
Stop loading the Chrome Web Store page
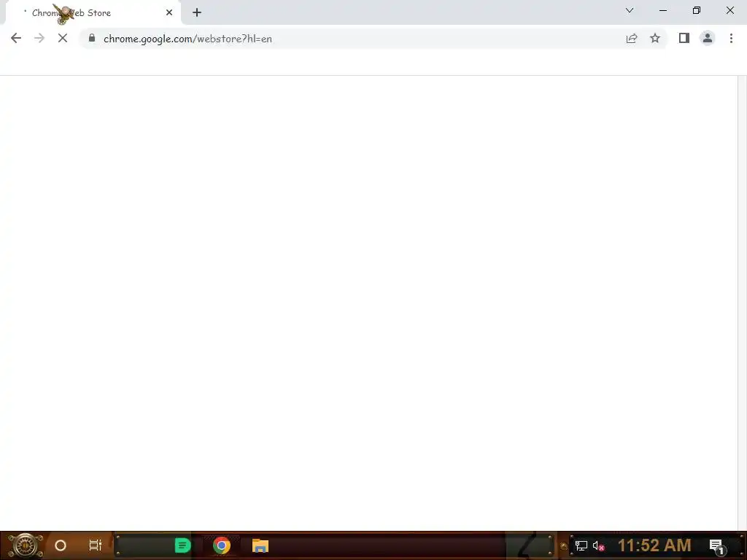point(63,38)
